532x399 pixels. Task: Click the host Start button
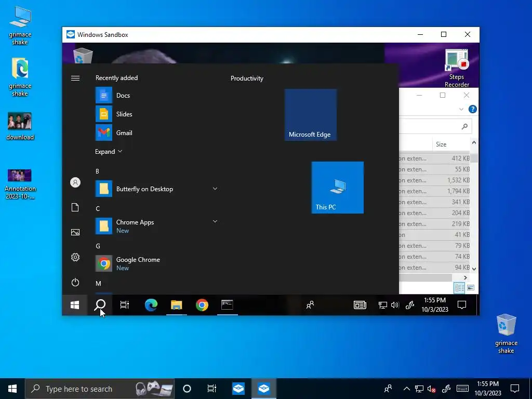[12, 389]
